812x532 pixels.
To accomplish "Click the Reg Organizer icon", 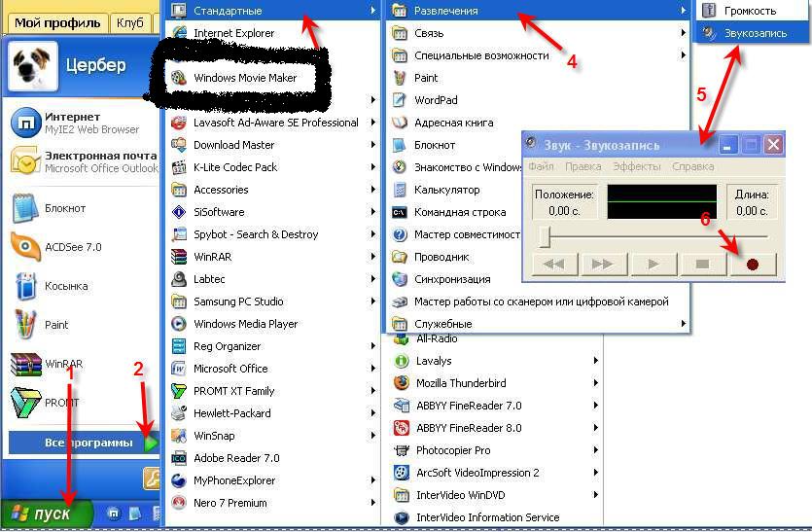I will point(179,346).
